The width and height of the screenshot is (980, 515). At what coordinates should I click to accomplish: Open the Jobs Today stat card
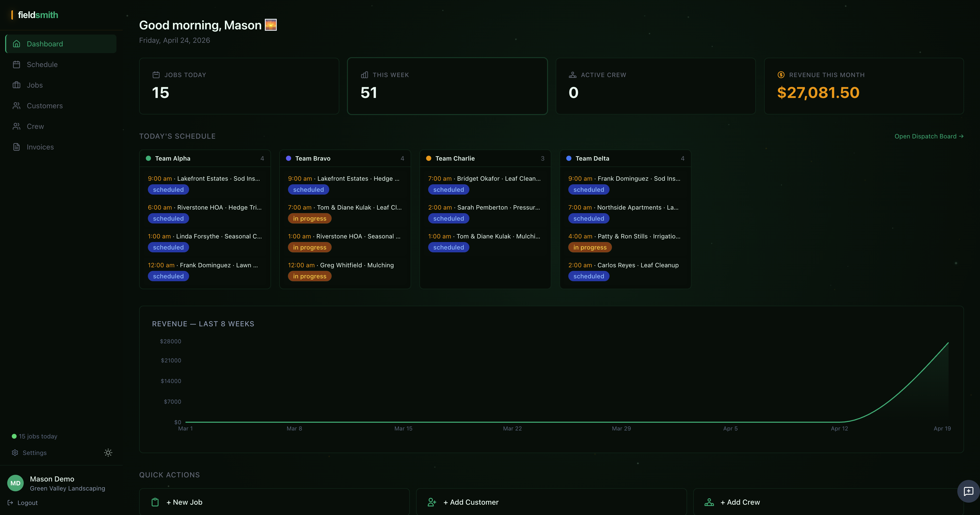click(x=239, y=86)
